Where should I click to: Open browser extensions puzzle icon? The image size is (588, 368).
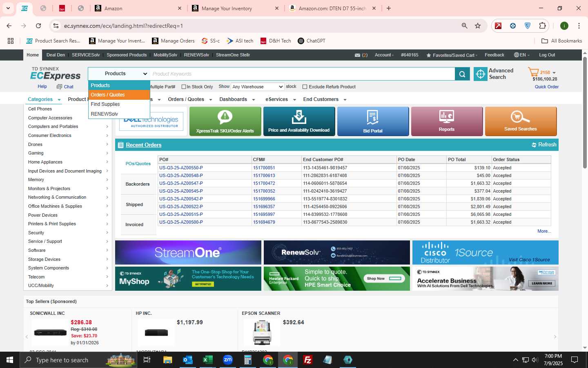click(542, 26)
